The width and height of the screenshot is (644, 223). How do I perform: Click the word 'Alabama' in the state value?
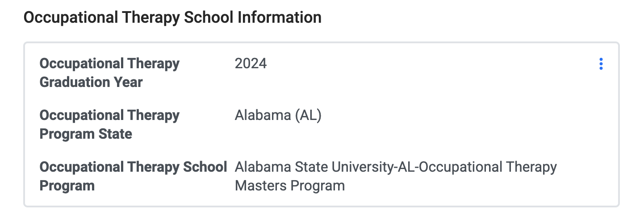point(263,116)
